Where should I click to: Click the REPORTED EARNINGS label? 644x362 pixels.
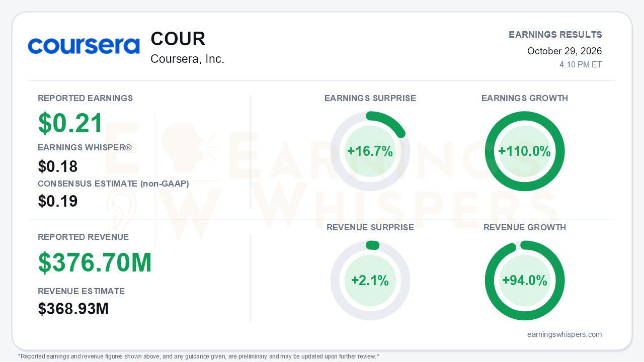(86, 98)
